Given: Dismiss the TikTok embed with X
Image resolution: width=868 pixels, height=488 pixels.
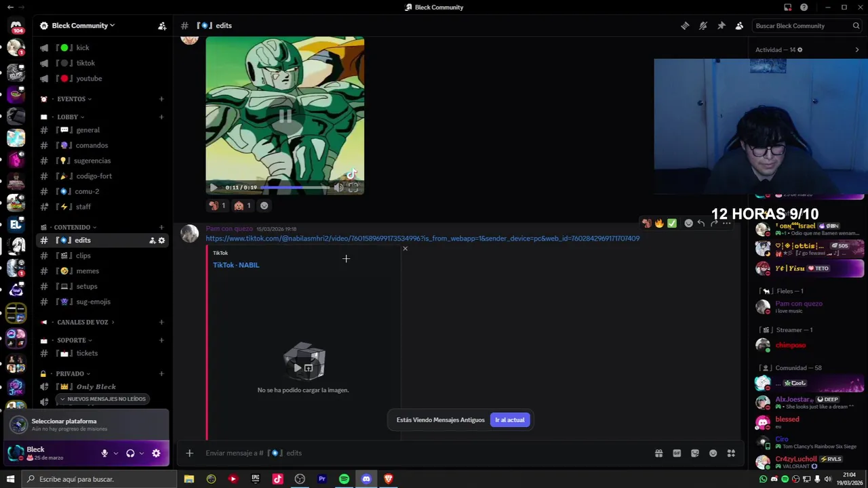Looking at the screenshot, I should (406, 249).
